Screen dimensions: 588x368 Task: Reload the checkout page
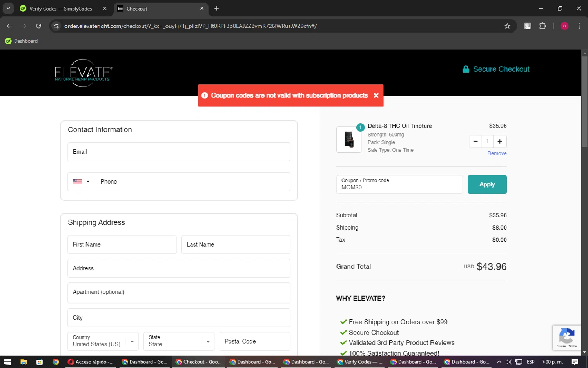pos(38,26)
